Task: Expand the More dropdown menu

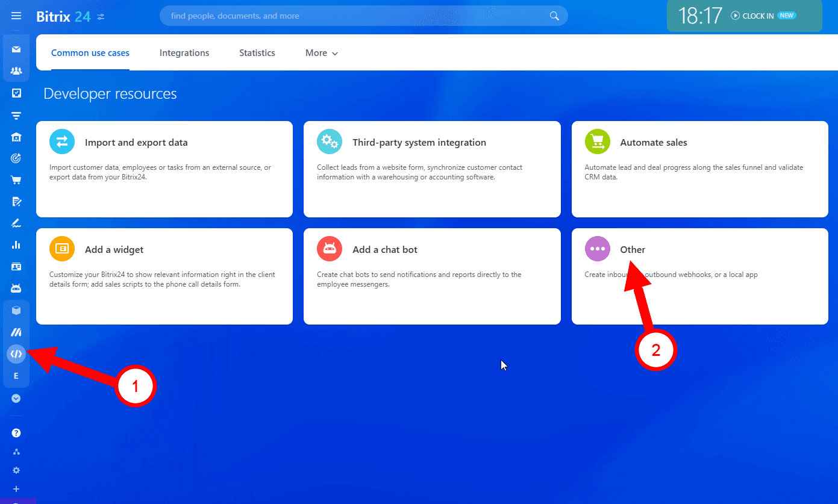Action: click(322, 53)
